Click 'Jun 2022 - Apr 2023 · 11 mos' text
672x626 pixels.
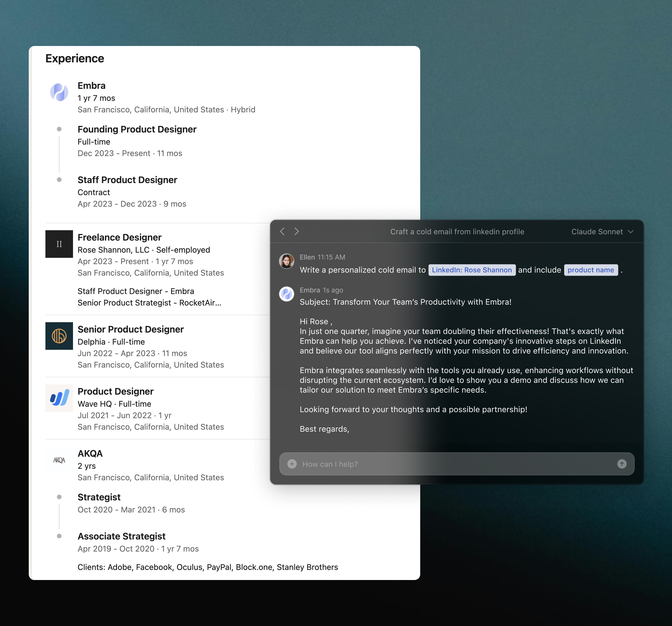[132, 354]
